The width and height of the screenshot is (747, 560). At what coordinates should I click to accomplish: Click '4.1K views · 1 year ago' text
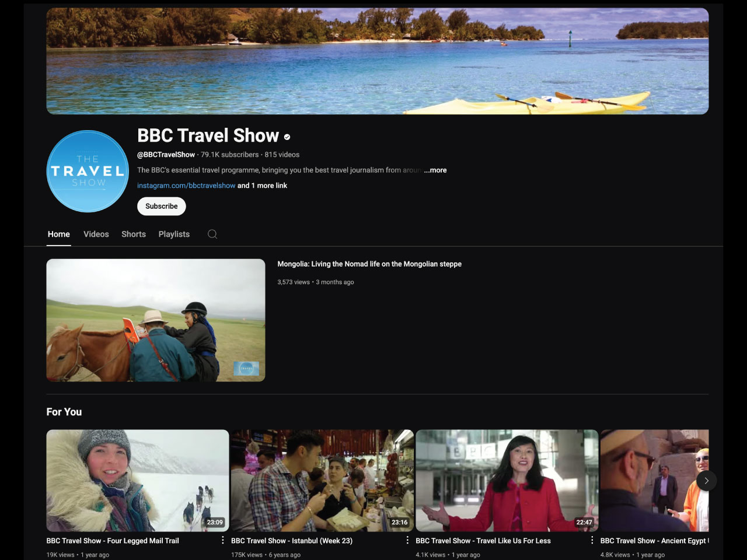tap(448, 555)
